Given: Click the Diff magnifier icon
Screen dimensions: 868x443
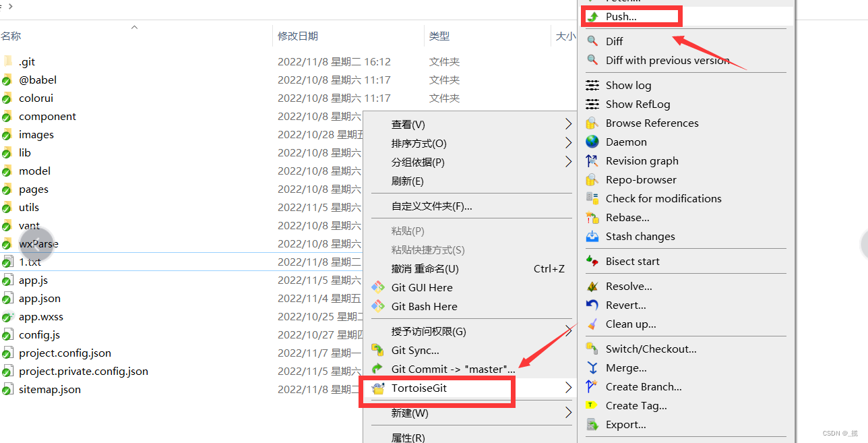Looking at the screenshot, I should pyautogui.click(x=592, y=41).
